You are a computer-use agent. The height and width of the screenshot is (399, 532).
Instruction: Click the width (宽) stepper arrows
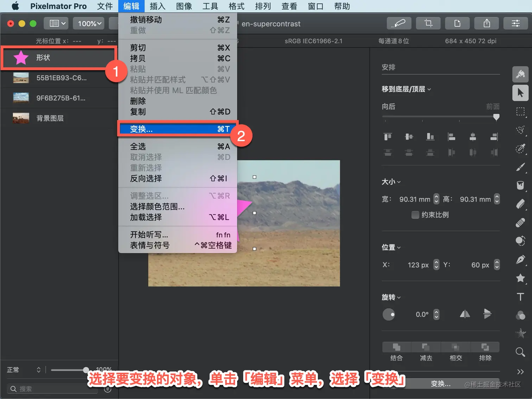click(436, 199)
